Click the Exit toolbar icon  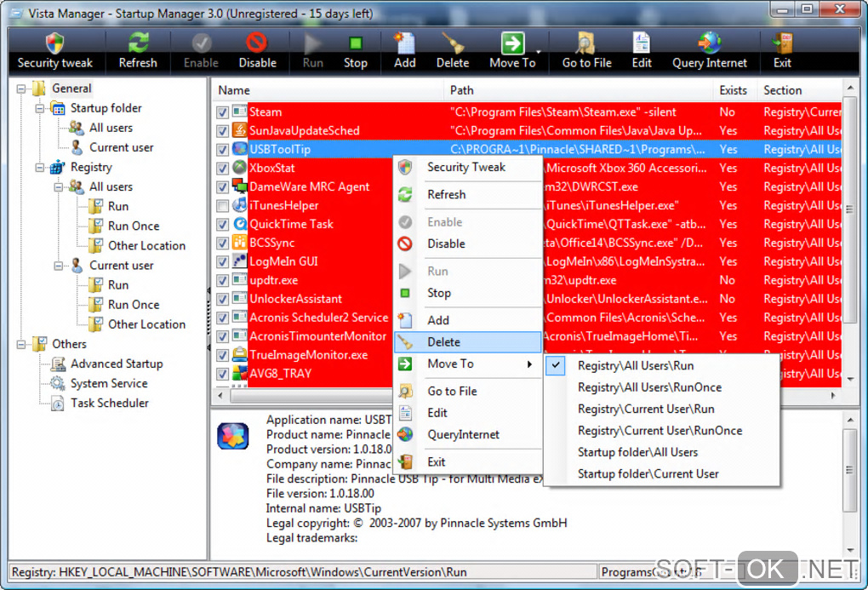pyautogui.click(x=782, y=43)
